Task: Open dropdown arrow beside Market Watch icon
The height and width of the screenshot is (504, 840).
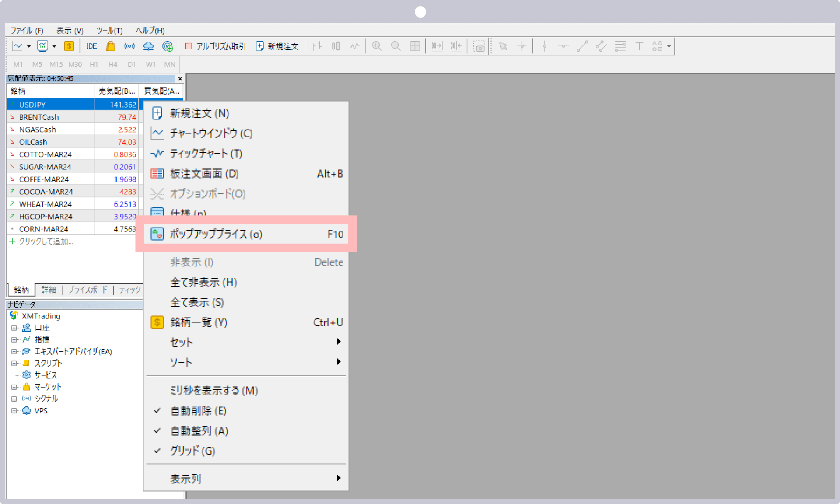Action: tap(54, 46)
